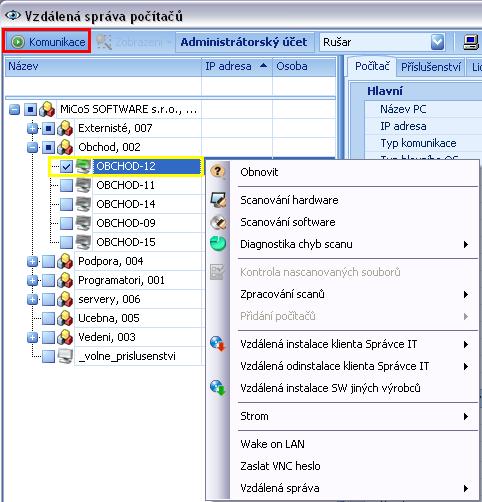Expand the Podpora, 004 group

click(x=32, y=261)
